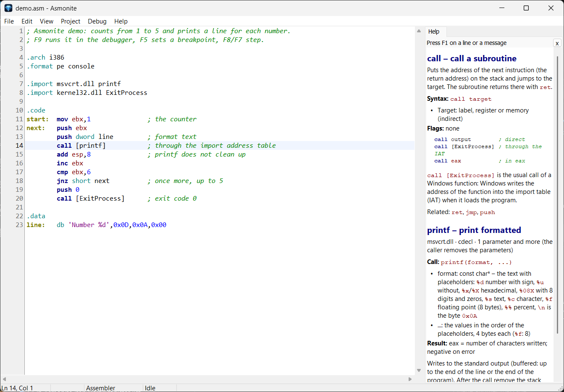The image size is (564, 392).
Task: Click the Help panel vertical scrollbar
Action: click(x=558, y=194)
